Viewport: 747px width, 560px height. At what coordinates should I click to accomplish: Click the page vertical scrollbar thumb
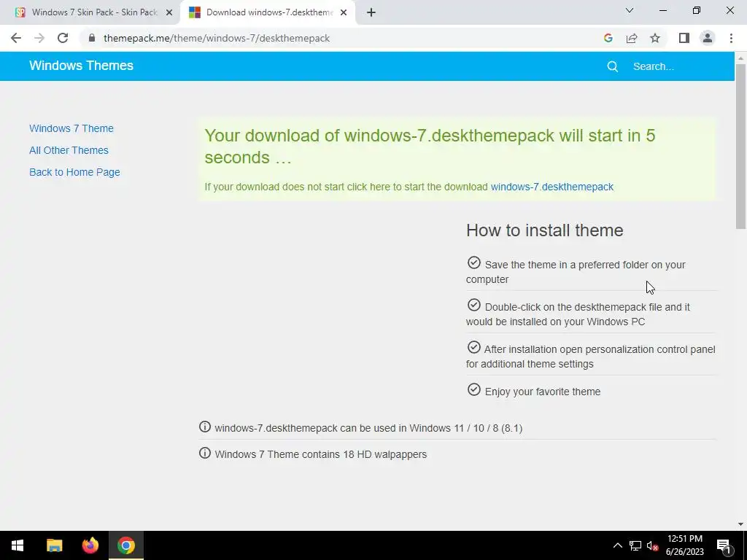740,146
